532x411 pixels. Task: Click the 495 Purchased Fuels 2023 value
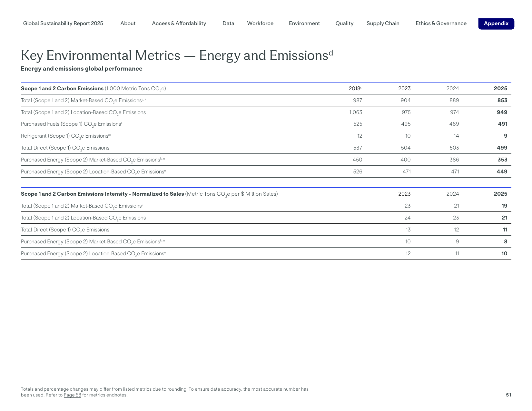click(406, 124)
